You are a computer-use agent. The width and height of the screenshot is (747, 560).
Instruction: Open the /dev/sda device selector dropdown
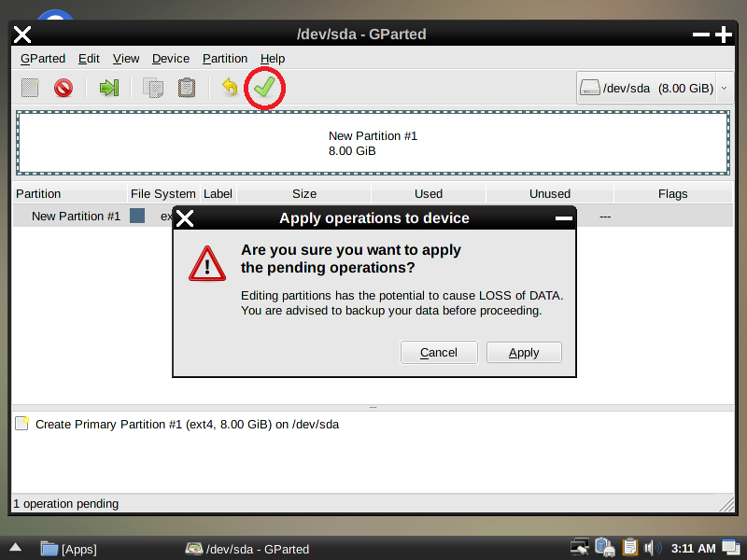(x=655, y=88)
